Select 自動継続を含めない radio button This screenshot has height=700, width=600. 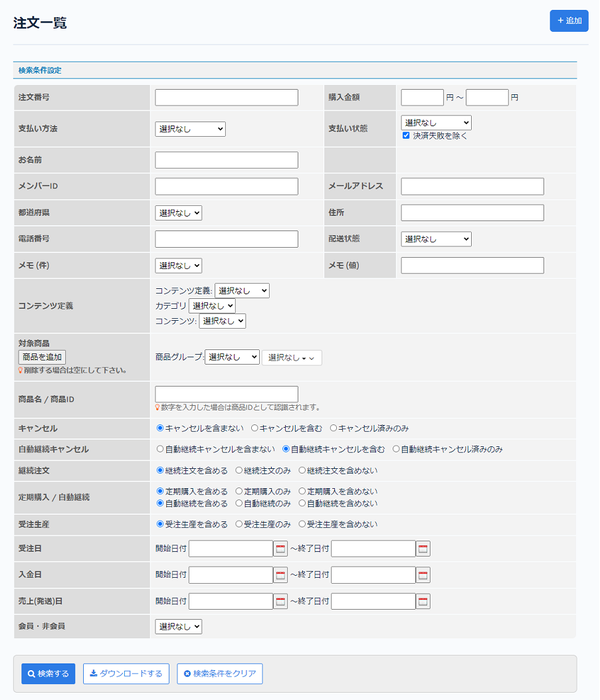(x=302, y=503)
